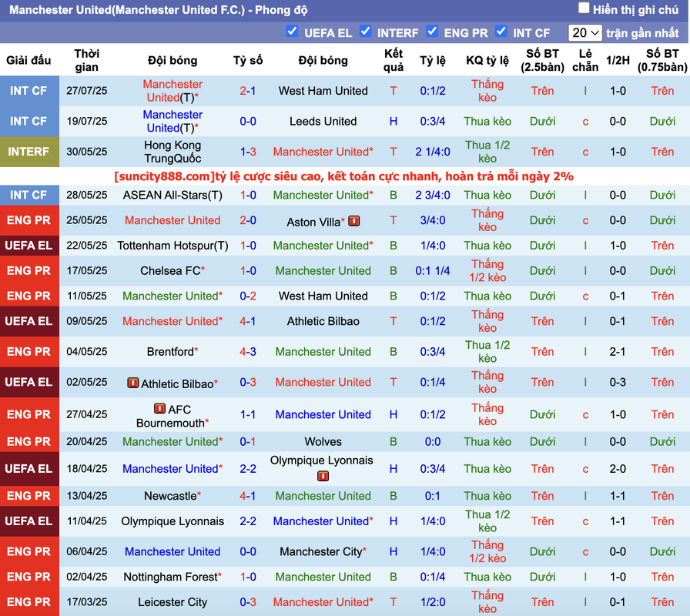Click the INT CF league cell on 27/07/25 row
This screenshot has height=616, width=690.
pyautogui.click(x=29, y=91)
